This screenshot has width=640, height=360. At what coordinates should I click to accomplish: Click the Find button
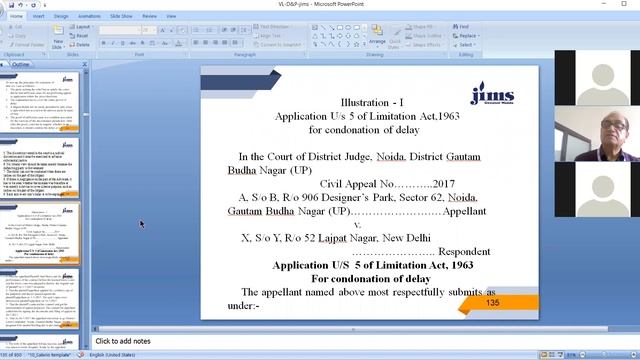coord(461,27)
